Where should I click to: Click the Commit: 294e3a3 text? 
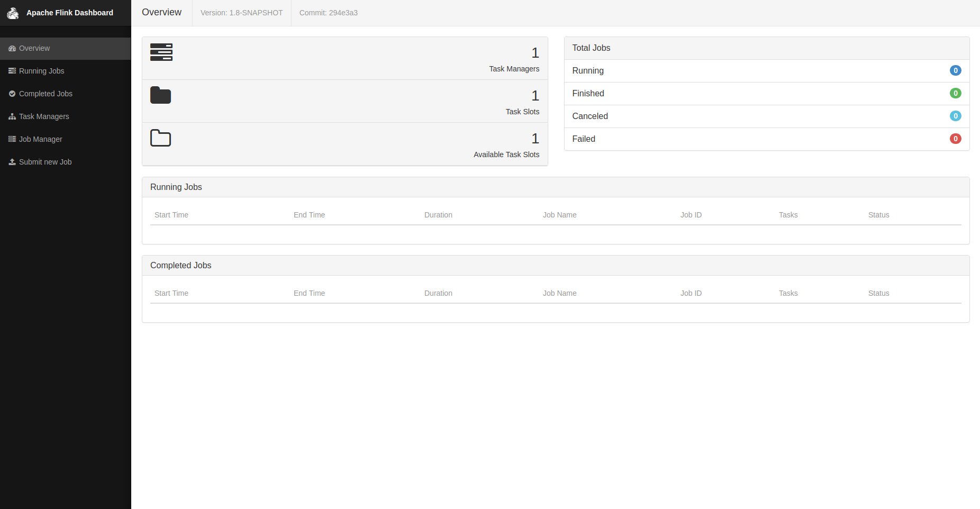coord(329,13)
